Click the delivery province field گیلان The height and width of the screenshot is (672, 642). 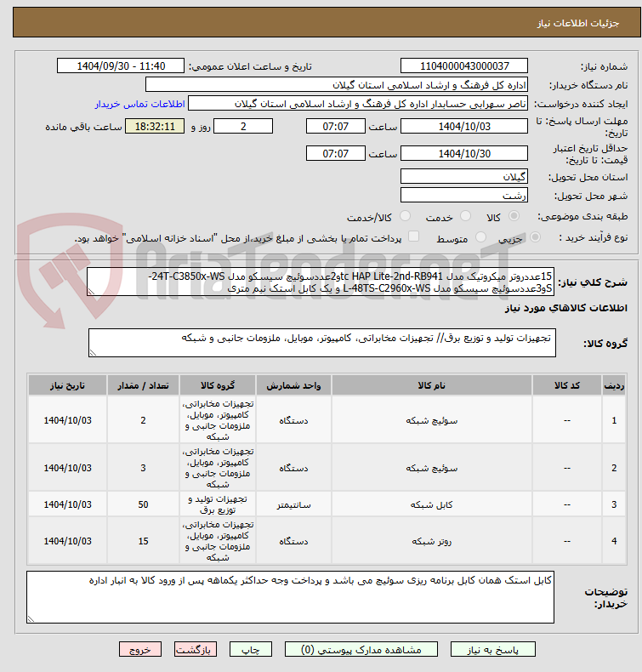pyautogui.click(x=464, y=176)
